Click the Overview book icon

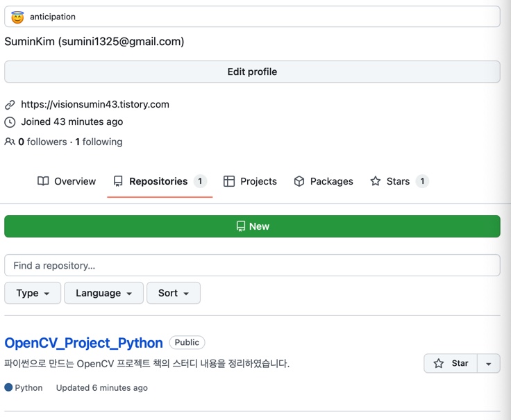43,180
